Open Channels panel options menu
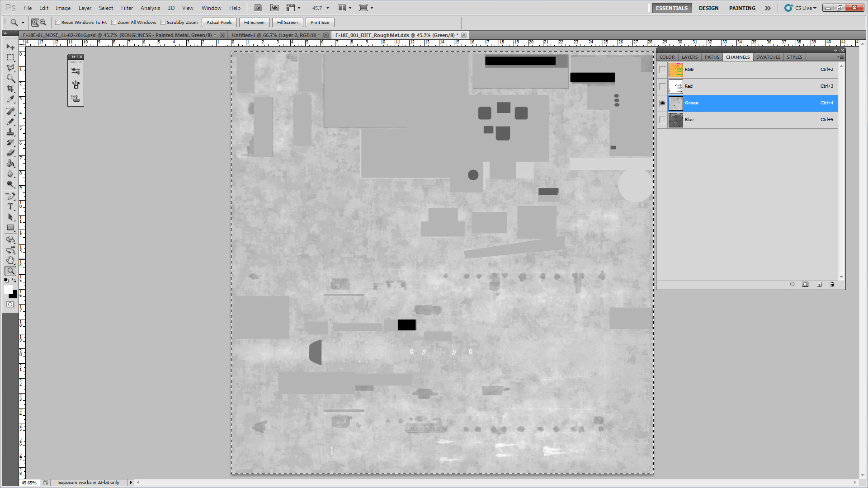The height and width of the screenshot is (488, 868). coord(840,57)
